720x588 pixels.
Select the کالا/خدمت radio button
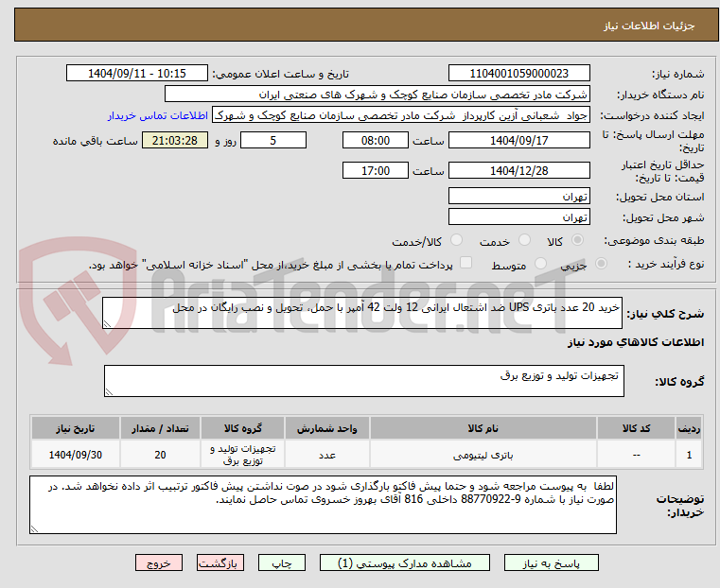[x=456, y=240]
